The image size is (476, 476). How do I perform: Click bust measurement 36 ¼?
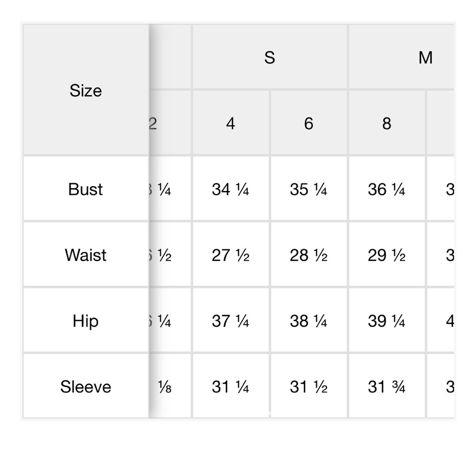[x=387, y=189]
